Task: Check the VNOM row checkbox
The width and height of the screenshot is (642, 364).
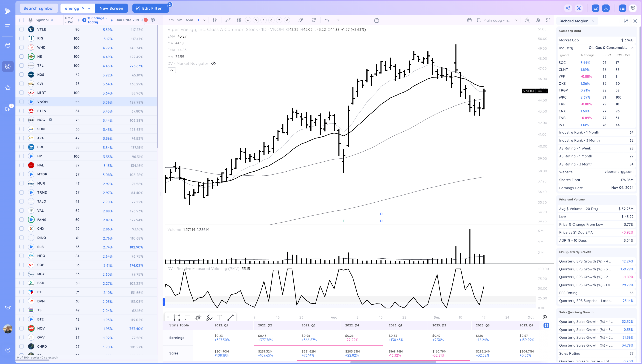Action: 22,102
